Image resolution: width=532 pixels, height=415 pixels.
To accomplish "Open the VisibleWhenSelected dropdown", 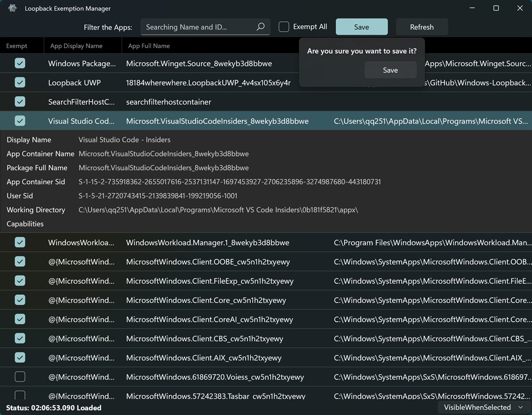I will tap(484, 407).
